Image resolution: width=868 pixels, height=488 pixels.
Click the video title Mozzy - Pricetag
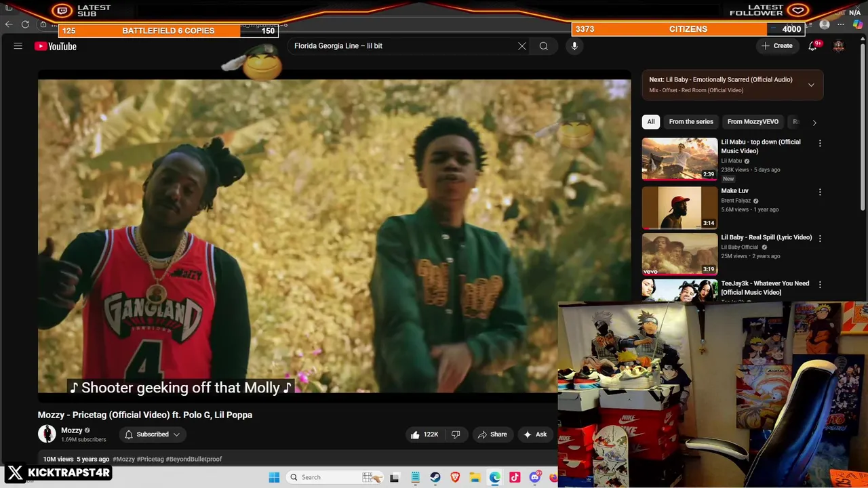[145, 415]
